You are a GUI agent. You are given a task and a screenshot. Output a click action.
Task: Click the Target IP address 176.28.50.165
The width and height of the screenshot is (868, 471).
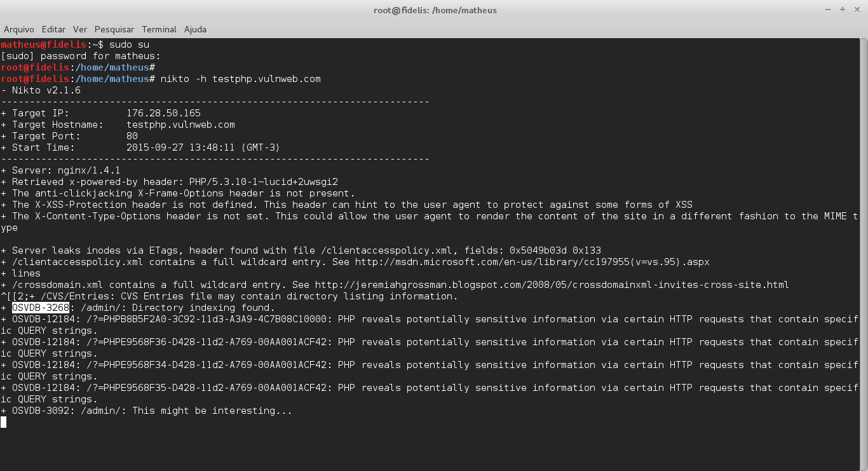[163, 113]
